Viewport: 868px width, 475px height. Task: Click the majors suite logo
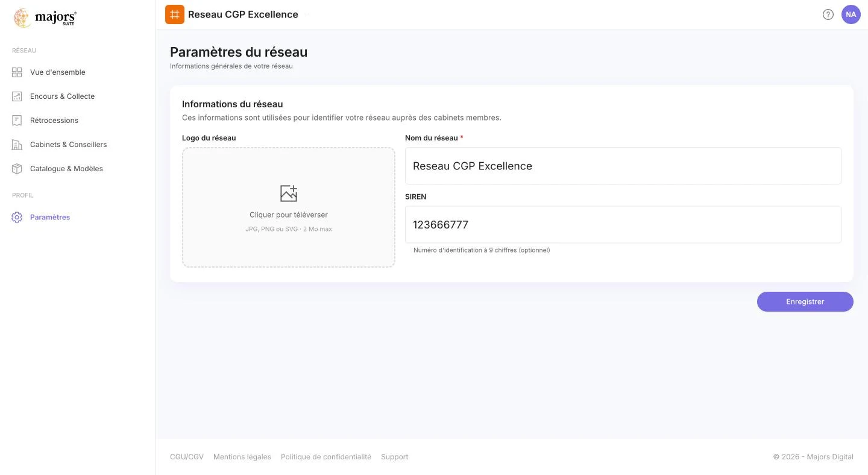click(x=45, y=18)
